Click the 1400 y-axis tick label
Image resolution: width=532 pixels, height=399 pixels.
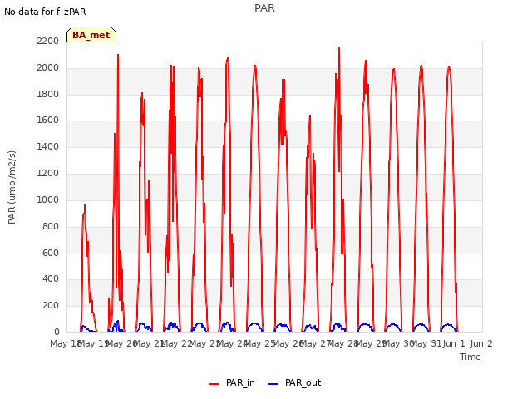[48, 147]
